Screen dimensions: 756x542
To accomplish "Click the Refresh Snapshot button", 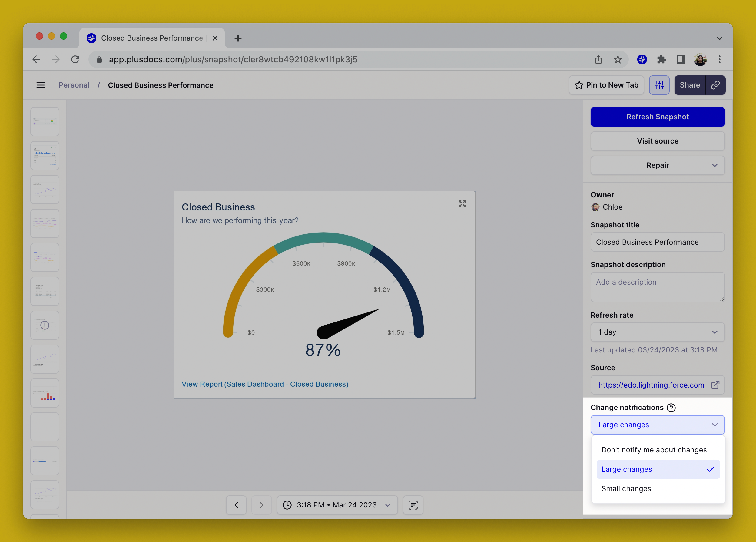I will pos(657,117).
